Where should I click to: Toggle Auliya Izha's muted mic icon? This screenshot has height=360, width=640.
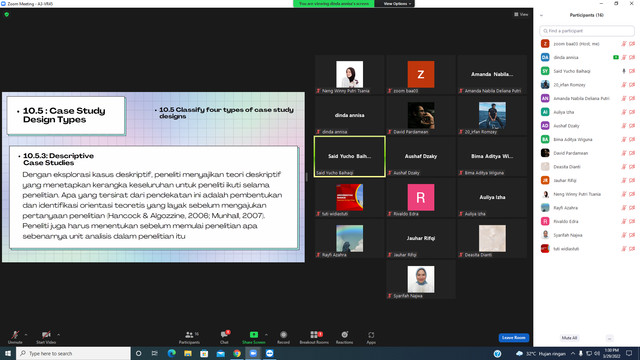coord(624,112)
